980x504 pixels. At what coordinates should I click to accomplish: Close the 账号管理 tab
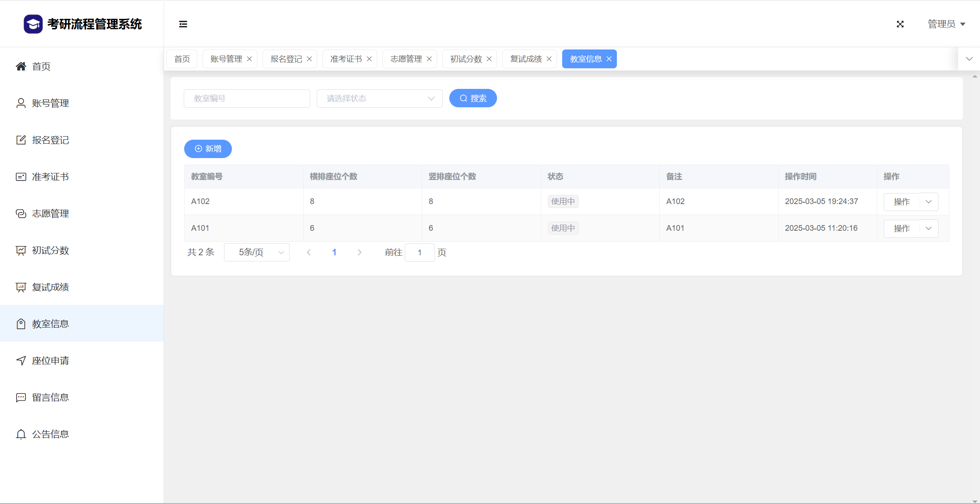click(x=249, y=59)
